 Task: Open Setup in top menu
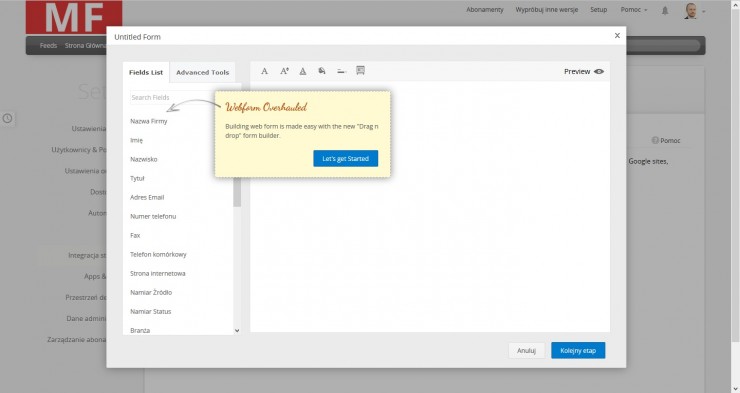[598, 9]
